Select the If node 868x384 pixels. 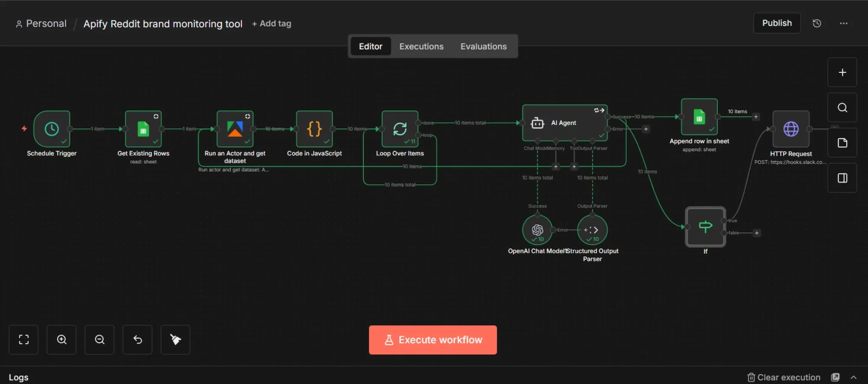pyautogui.click(x=705, y=227)
